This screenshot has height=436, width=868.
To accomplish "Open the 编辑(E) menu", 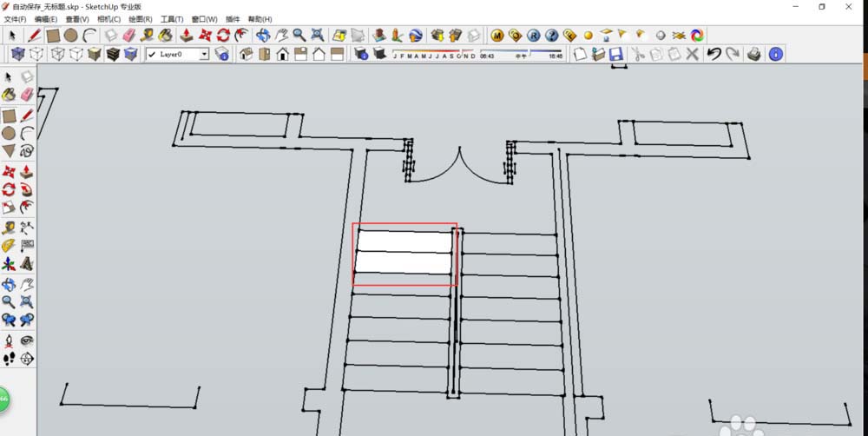I will pos(47,19).
